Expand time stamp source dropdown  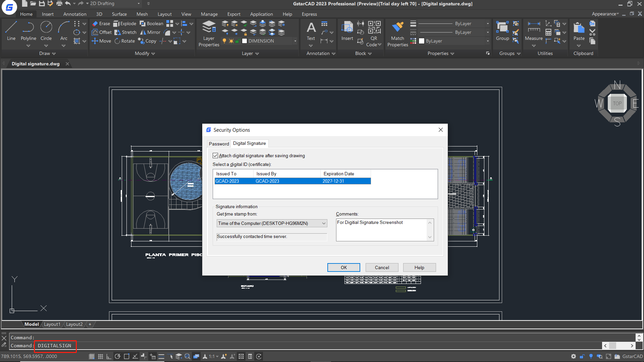click(x=323, y=223)
